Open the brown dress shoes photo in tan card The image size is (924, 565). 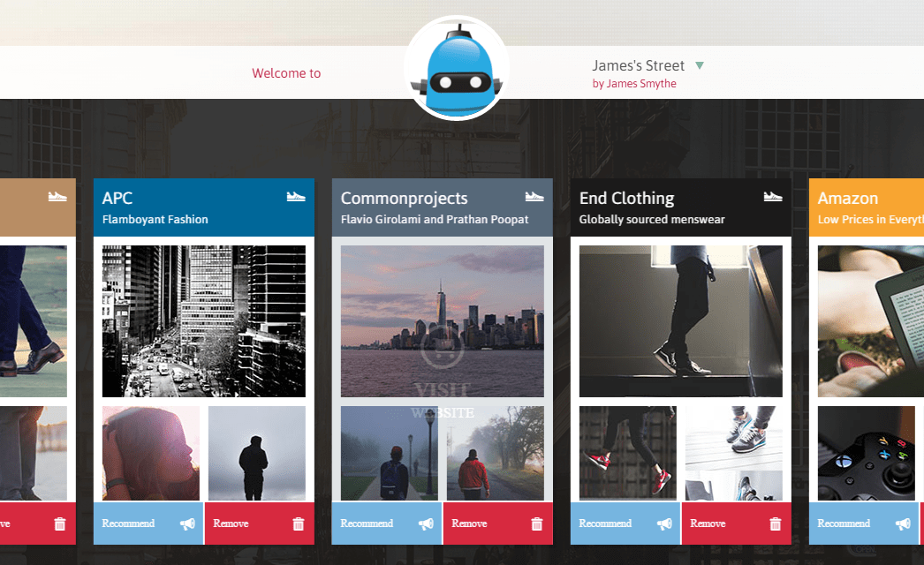(34, 321)
